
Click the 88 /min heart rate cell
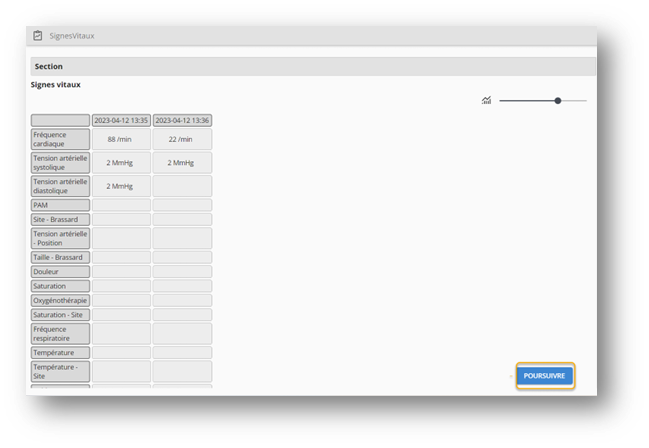121,138
